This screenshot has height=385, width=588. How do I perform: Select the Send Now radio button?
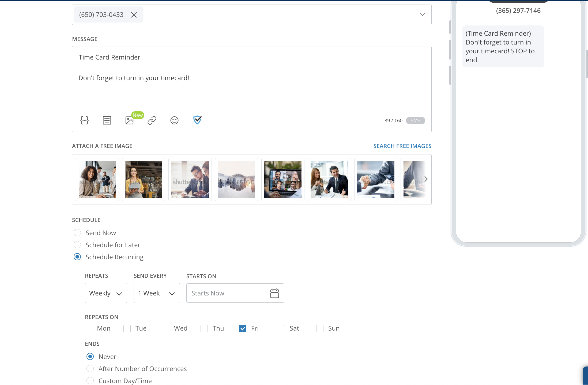click(x=77, y=232)
